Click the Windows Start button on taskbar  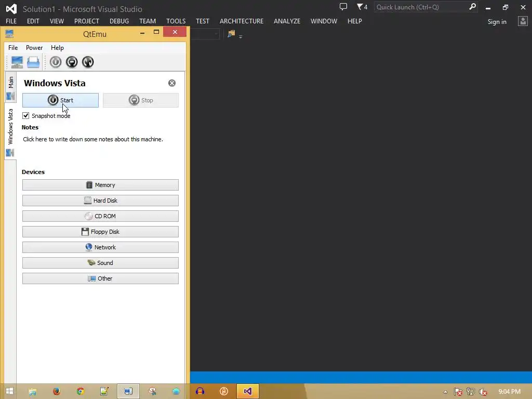pyautogui.click(x=9, y=391)
